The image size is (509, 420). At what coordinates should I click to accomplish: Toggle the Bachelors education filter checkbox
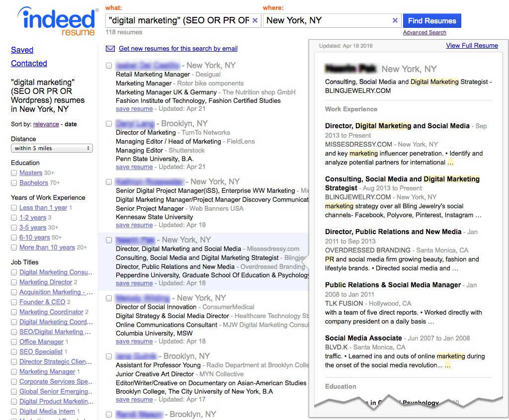pyautogui.click(x=14, y=183)
